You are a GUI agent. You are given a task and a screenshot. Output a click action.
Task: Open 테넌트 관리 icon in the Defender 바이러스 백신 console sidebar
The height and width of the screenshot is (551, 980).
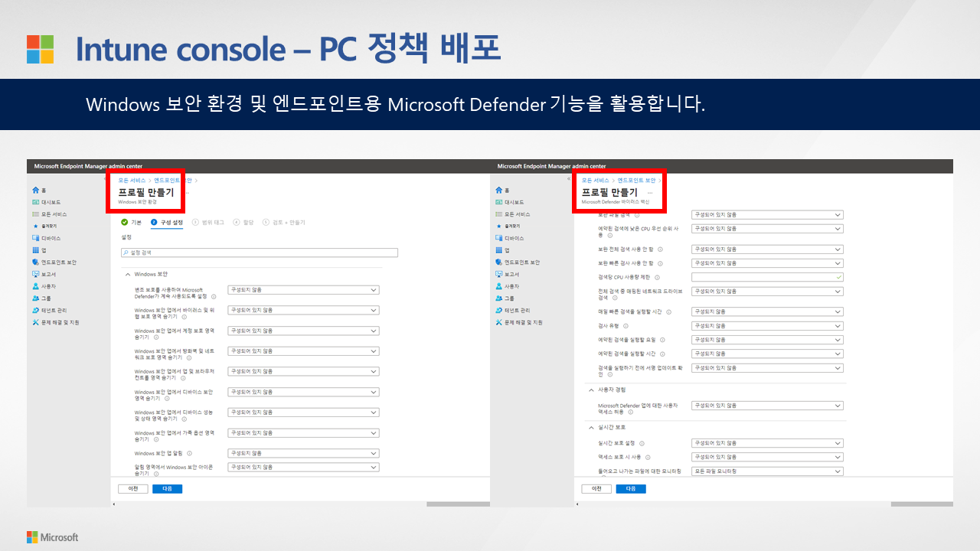(498, 310)
